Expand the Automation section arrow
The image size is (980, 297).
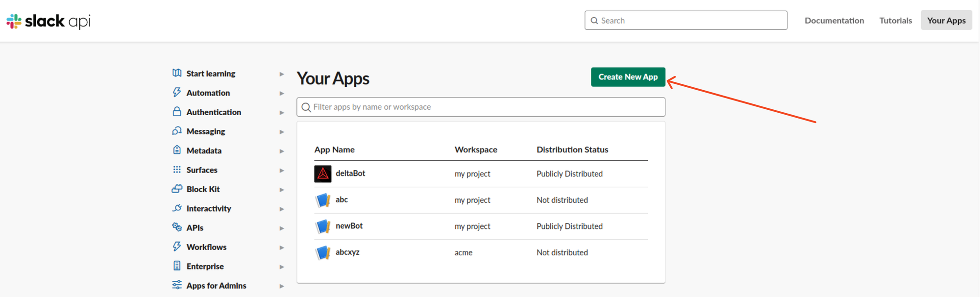pos(282,93)
